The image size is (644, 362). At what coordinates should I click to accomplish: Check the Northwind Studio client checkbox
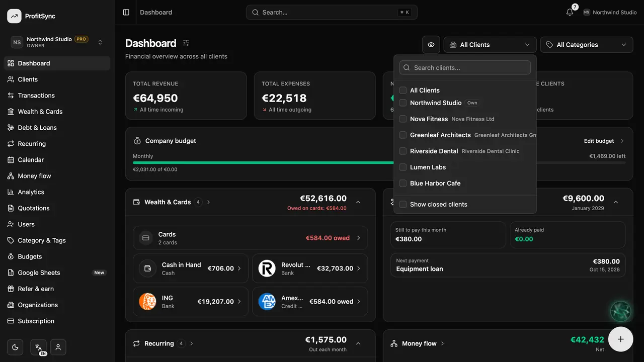coord(403,103)
